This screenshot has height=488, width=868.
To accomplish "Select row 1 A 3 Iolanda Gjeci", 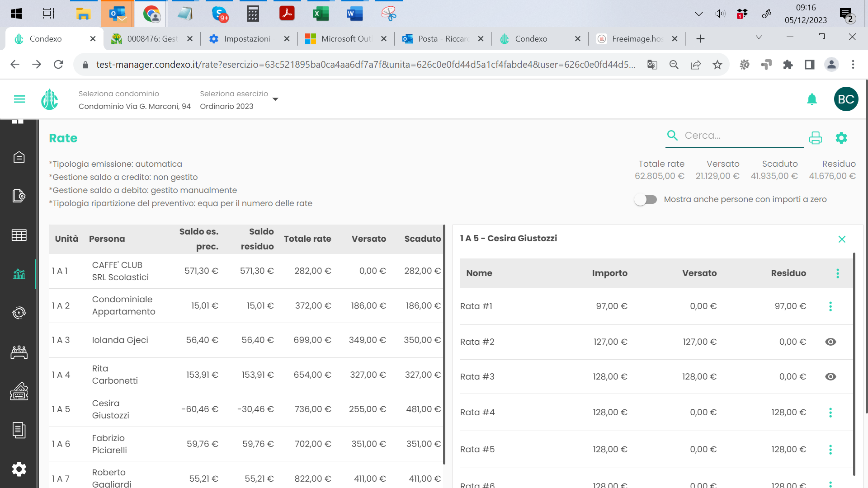I will point(246,340).
